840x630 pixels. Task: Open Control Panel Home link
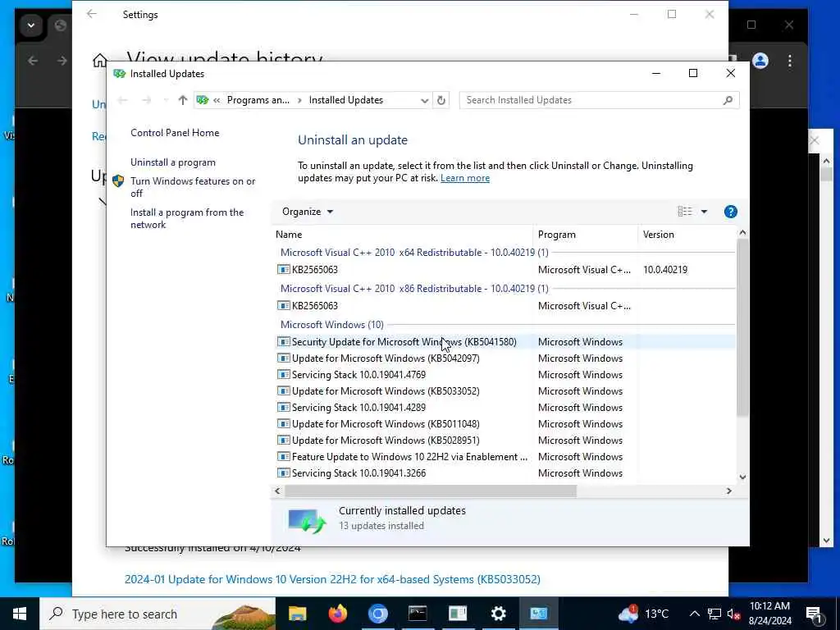click(175, 133)
